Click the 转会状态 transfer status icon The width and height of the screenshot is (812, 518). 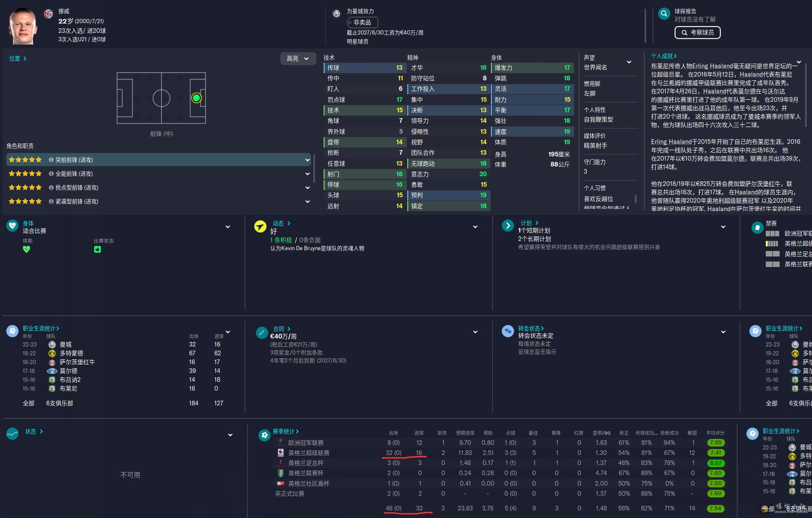pyautogui.click(x=508, y=331)
